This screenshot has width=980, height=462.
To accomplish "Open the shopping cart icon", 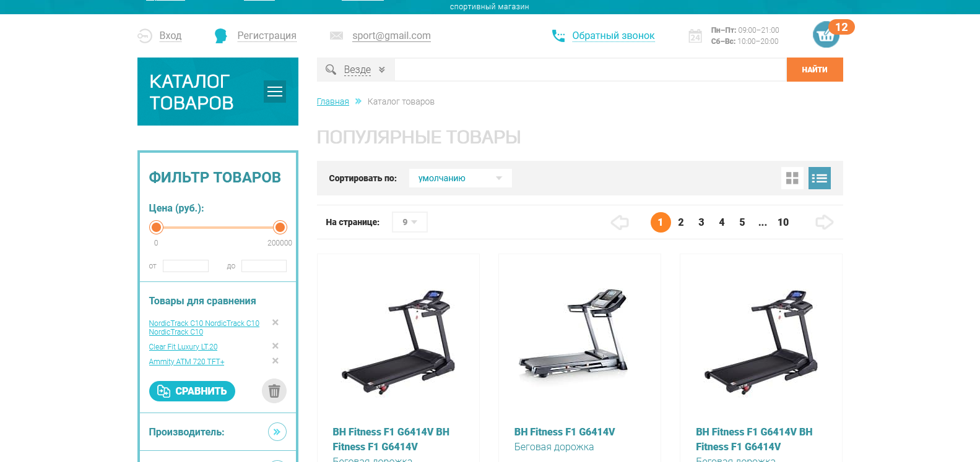I will tap(826, 35).
